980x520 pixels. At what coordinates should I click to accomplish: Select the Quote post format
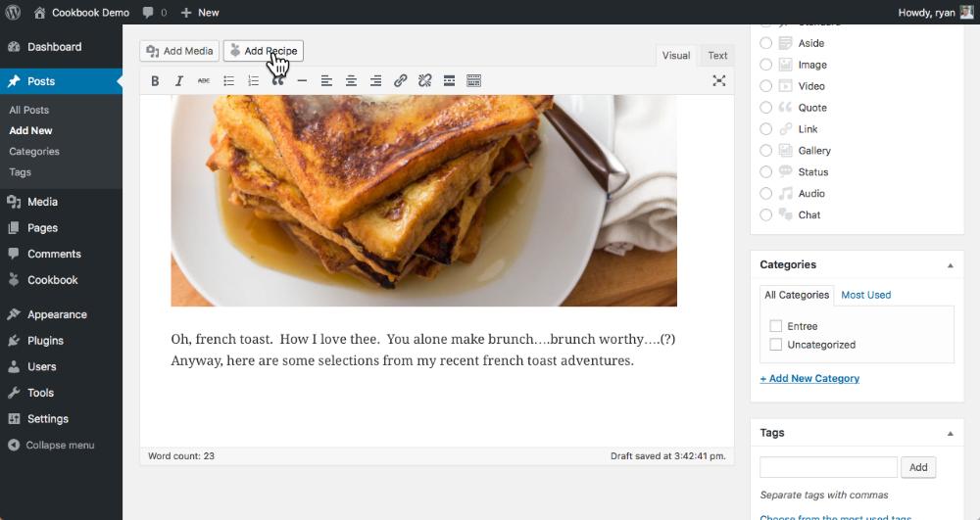tap(765, 108)
